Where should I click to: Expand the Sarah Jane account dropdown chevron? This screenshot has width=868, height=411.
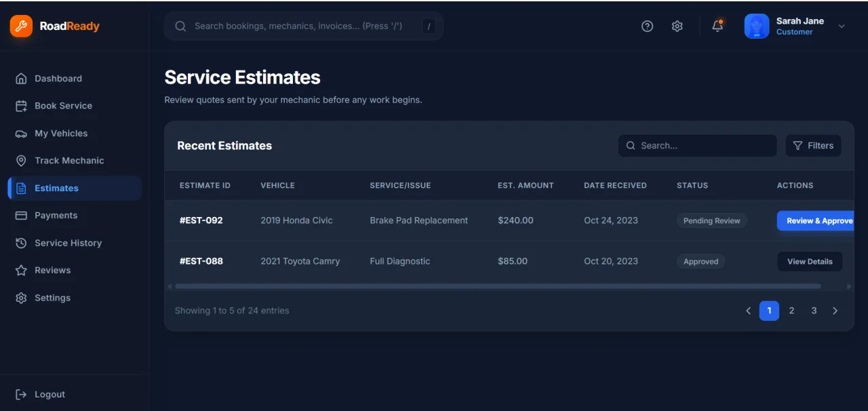[842, 26]
